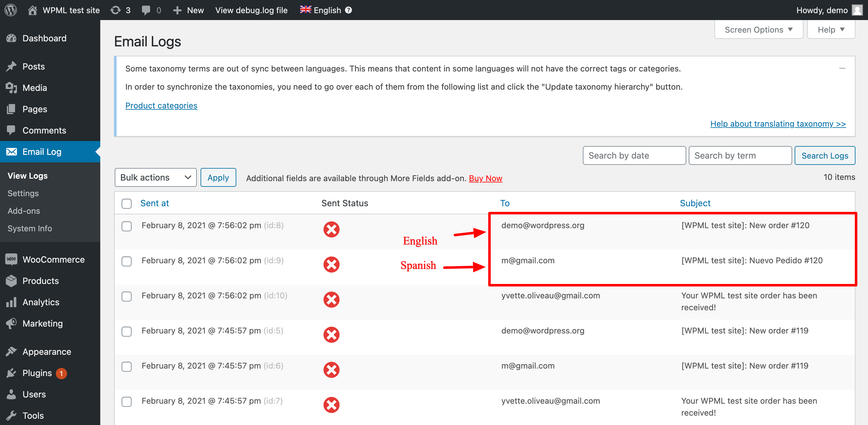
Task: Open the Product categories link
Action: coord(161,106)
